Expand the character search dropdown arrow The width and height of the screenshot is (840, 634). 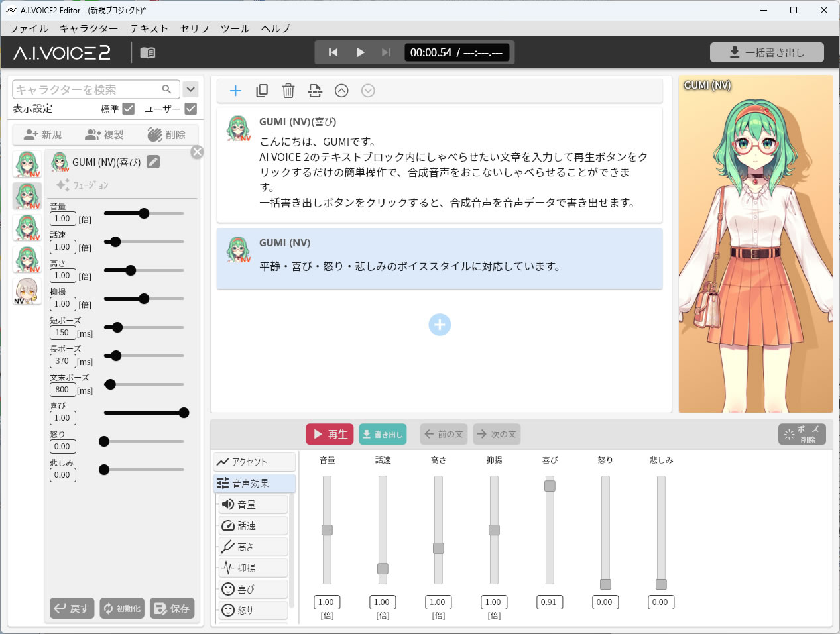(x=190, y=89)
